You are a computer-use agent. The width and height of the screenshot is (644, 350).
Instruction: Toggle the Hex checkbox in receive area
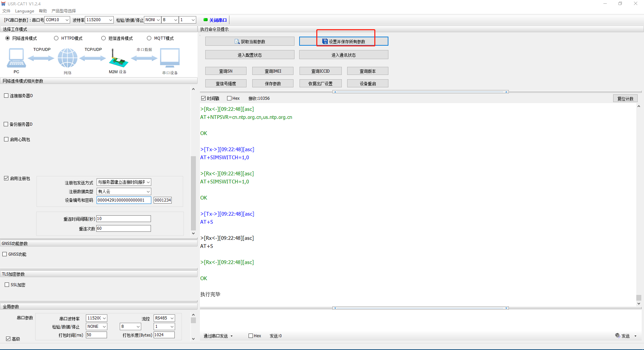[229, 98]
